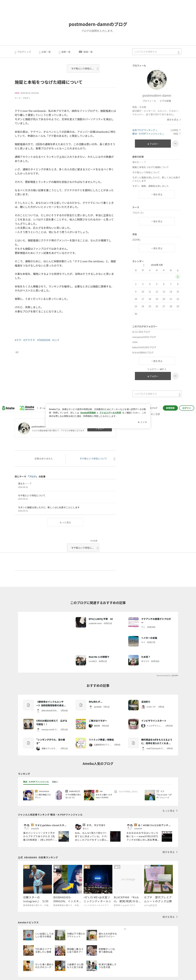Open mocomoco ranking blog entry
The height and width of the screenshot is (980, 196).
pyautogui.click(x=37, y=795)
